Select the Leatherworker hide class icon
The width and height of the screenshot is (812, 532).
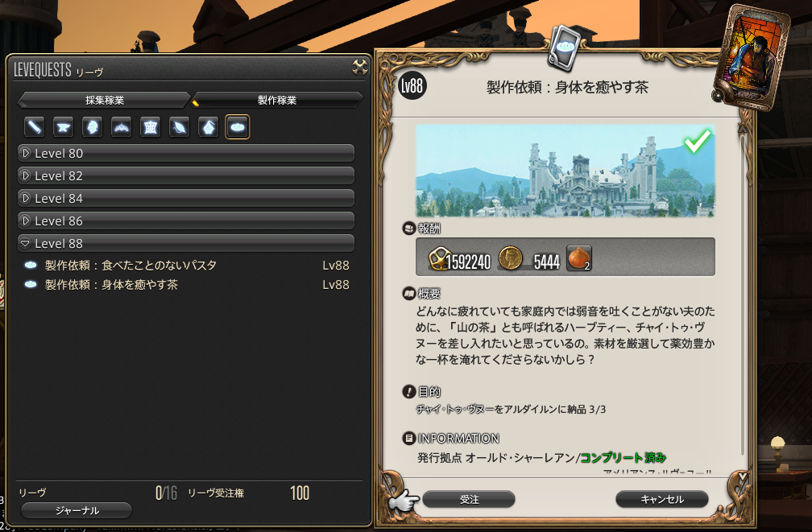pyautogui.click(x=150, y=127)
